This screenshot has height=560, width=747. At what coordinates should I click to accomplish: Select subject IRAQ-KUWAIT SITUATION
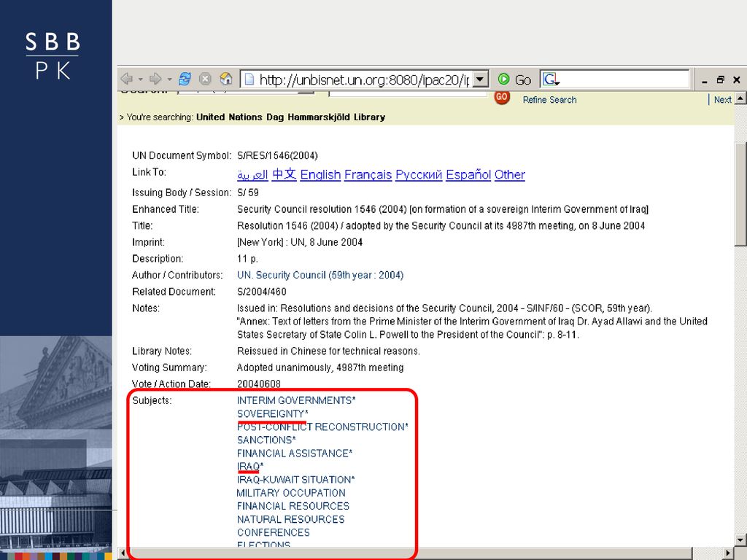296,480
